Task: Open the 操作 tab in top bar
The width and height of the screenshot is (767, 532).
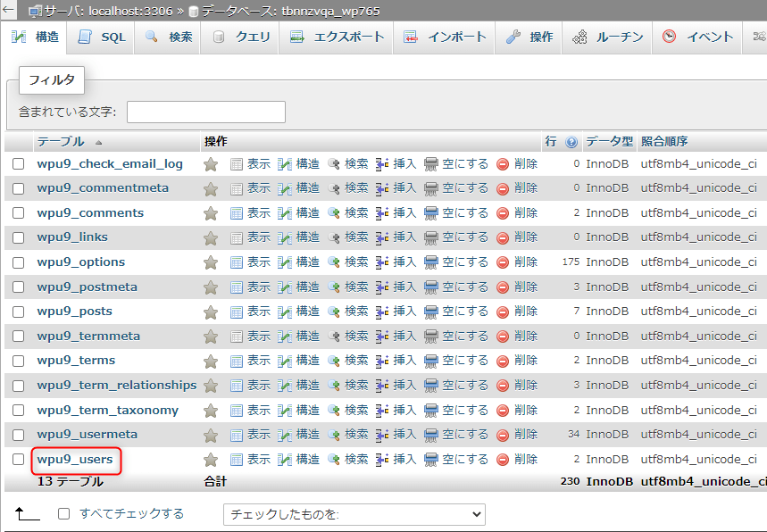Action: (529, 37)
